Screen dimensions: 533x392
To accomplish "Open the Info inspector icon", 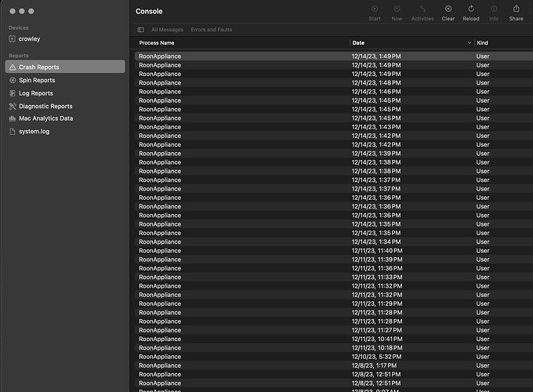I will (x=494, y=9).
